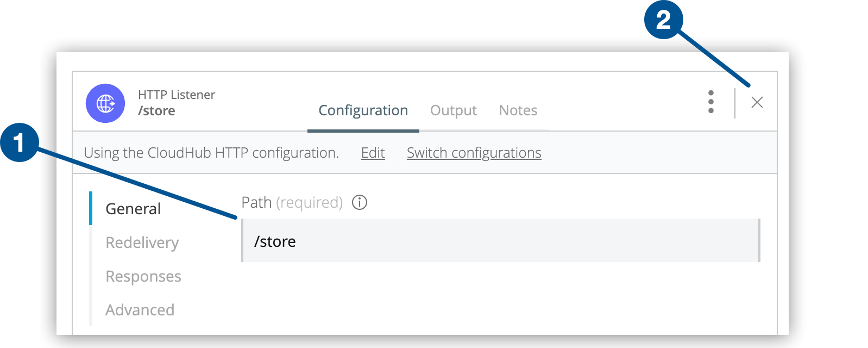Open the Redelivery settings section
This screenshot has width=868, height=348.
tap(142, 243)
